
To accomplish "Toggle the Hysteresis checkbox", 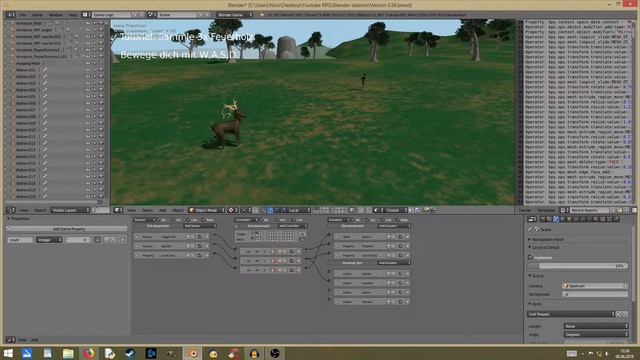I will [530, 258].
